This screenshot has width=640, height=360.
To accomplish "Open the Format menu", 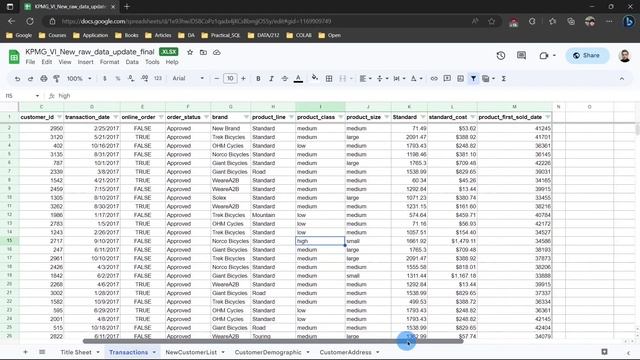I will [x=109, y=62].
